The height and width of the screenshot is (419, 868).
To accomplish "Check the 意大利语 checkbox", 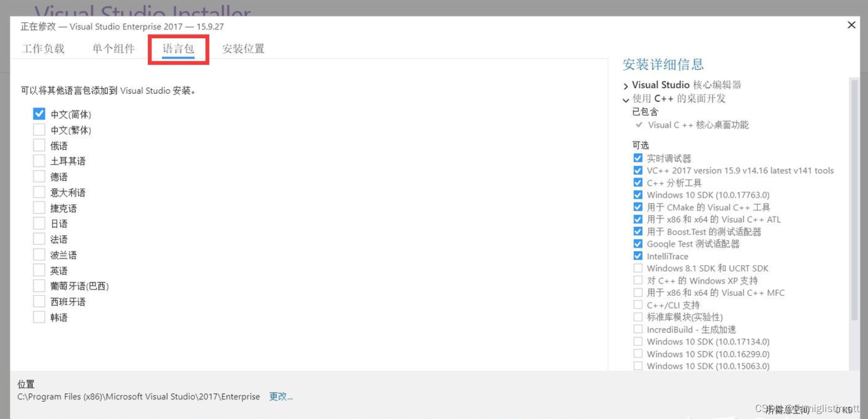I will pyautogui.click(x=39, y=192).
